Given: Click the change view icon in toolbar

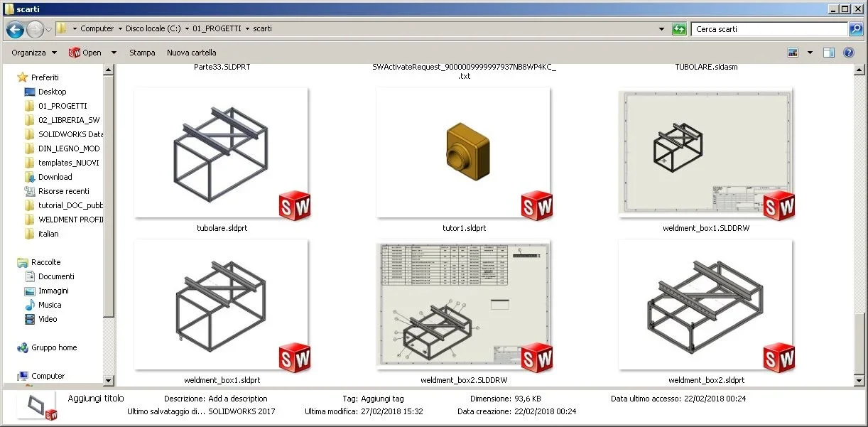Looking at the screenshot, I should click(x=793, y=53).
